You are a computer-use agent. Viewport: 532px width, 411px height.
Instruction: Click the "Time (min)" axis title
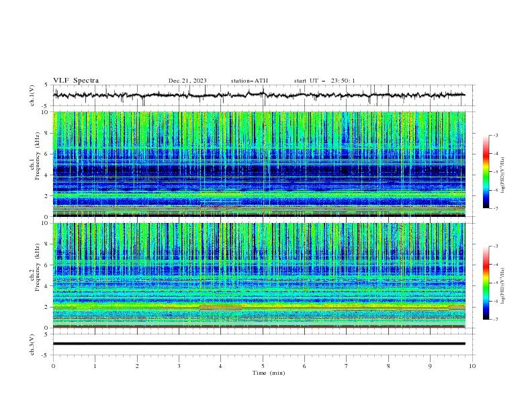[x=269, y=373]
